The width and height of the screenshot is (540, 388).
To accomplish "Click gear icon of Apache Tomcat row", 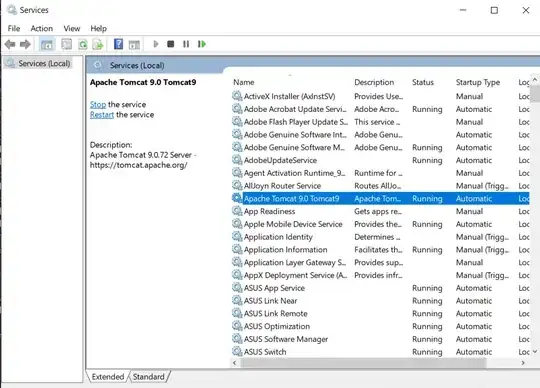I will [x=237, y=198].
